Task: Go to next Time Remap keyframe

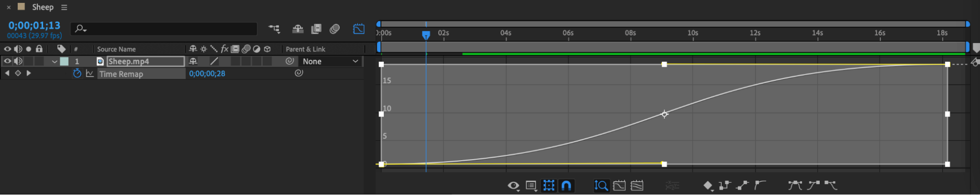Action: [28, 73]
